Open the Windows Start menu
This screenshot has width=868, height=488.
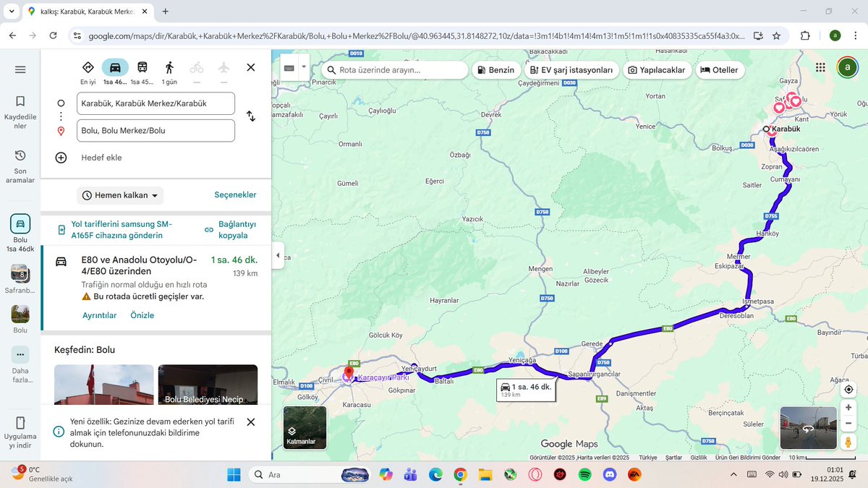pyautogui.click(x=234, y=475)
